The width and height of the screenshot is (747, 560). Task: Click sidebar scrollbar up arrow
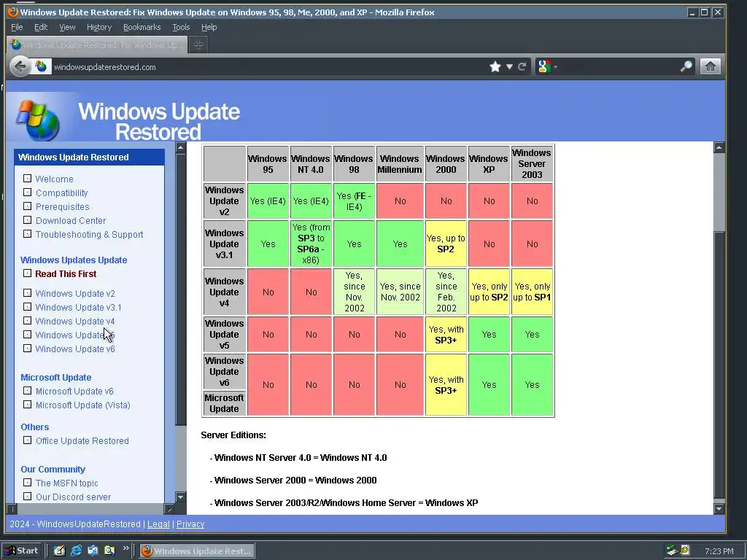(x=181, y=147)
